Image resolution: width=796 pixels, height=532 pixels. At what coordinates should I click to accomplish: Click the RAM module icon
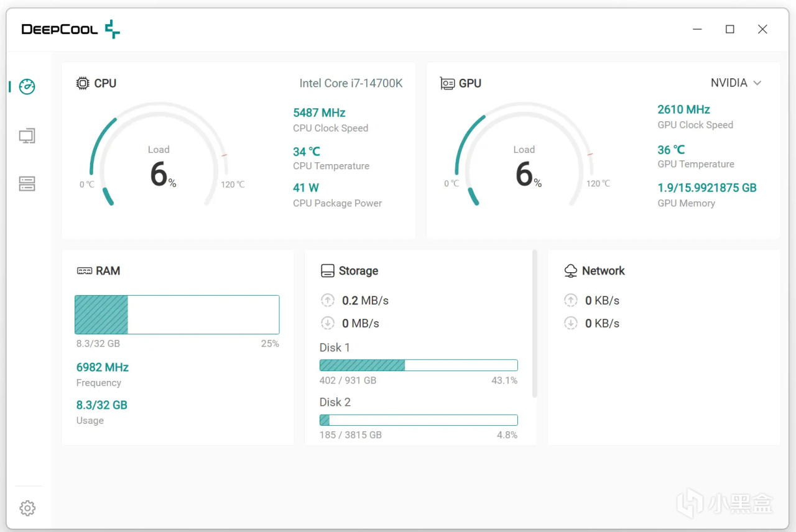(84, 271)
